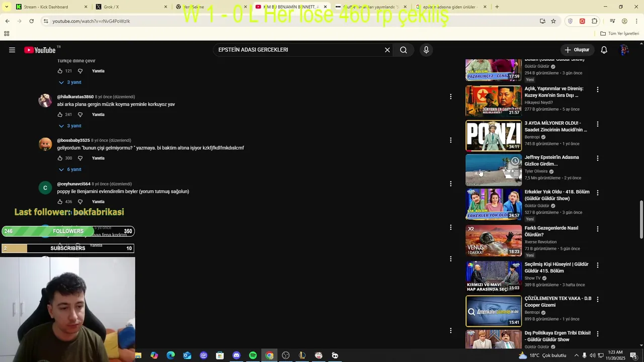Image resolution: width=644 pixels, height=362 pixels.
Task: Dislike bossbaby3525's comment
Action: click(80, 158)
